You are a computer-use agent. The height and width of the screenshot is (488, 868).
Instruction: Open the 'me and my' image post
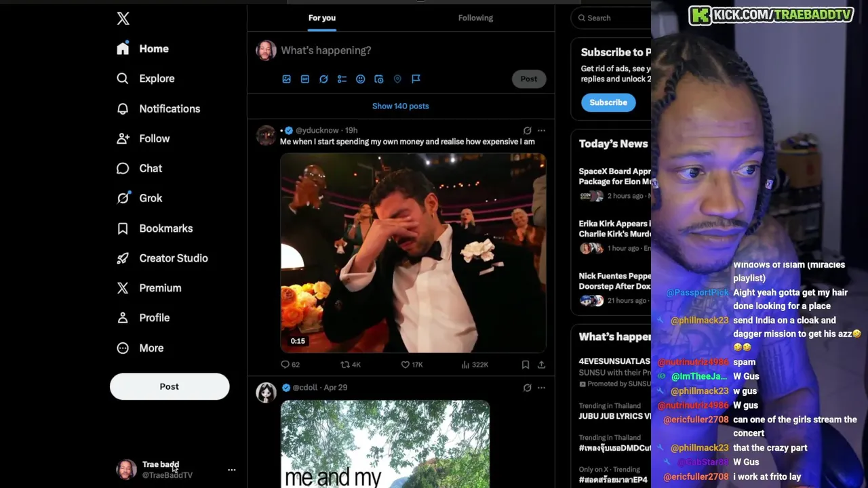coord(385,444)
